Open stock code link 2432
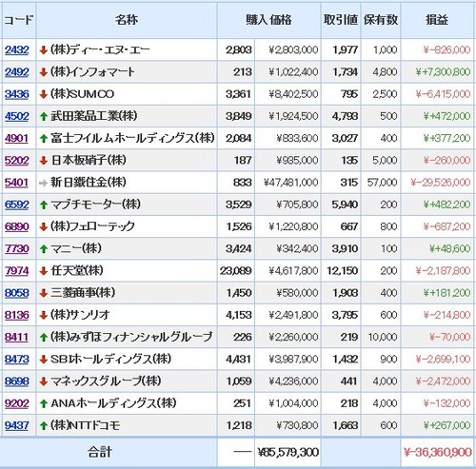The image size is (476, 469). click(16, 50)
